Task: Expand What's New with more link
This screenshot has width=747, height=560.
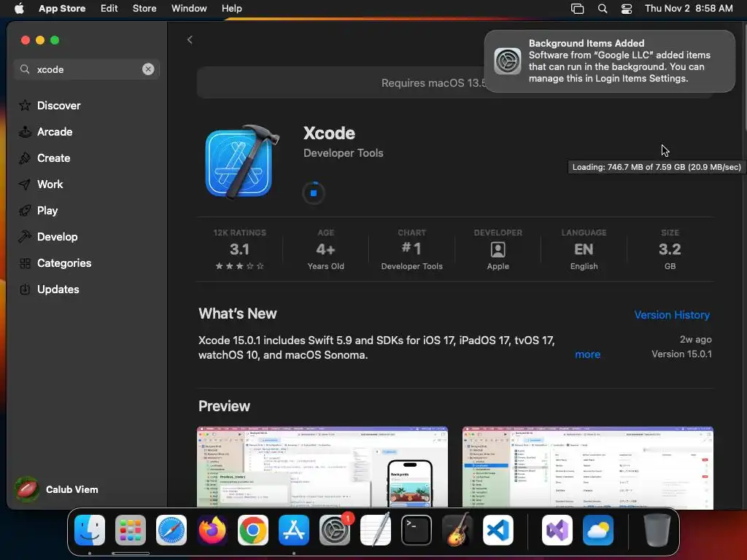Action: tap(587, 354)
